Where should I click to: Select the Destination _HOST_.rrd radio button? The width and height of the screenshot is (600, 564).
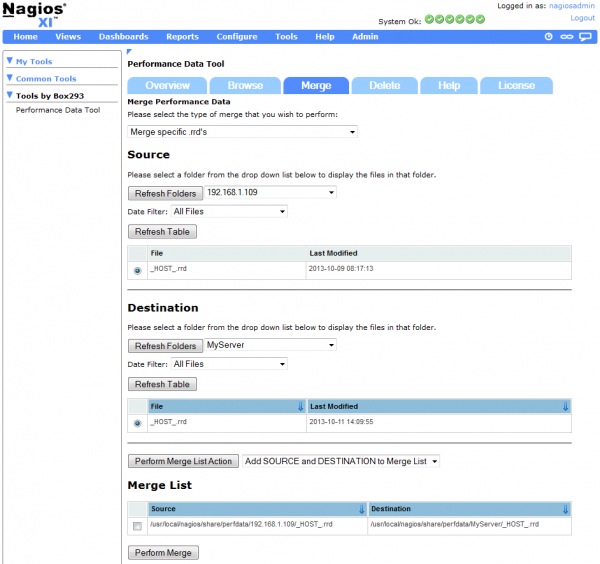(136, 423)
